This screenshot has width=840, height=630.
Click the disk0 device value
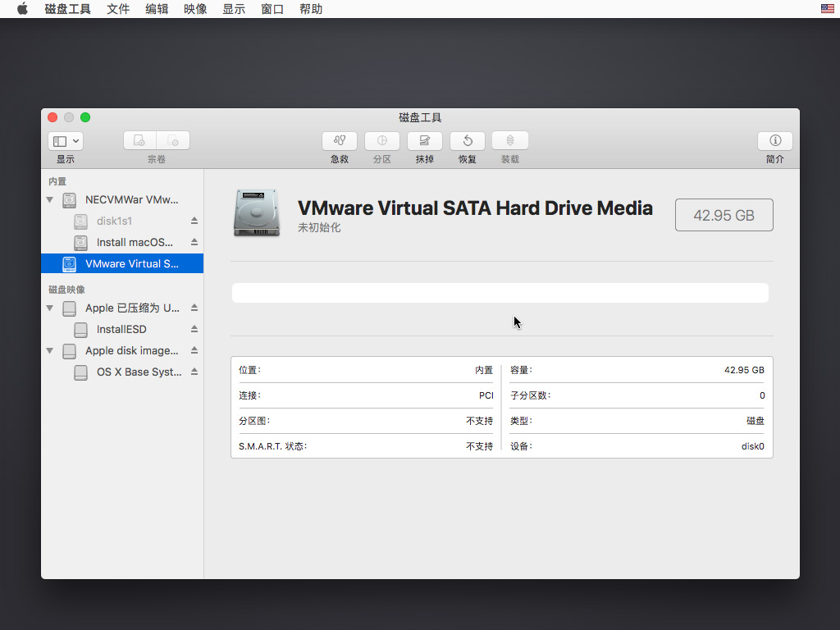[753, 446]
